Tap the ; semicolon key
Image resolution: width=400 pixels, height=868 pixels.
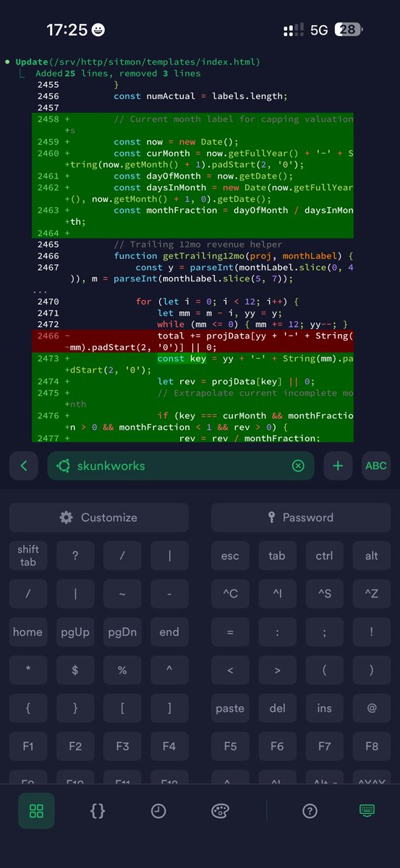(324, 632)
